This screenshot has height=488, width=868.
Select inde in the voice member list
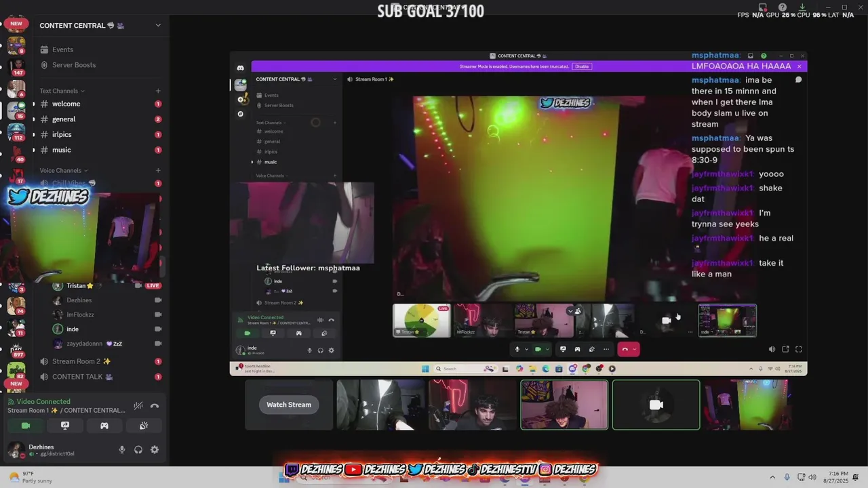click(x=73, y=329)
